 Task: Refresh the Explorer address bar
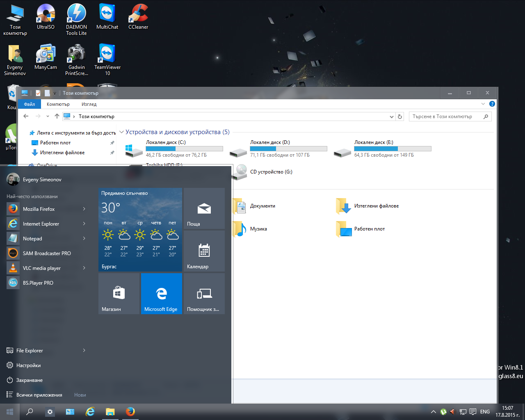click(x=400, y=117)
